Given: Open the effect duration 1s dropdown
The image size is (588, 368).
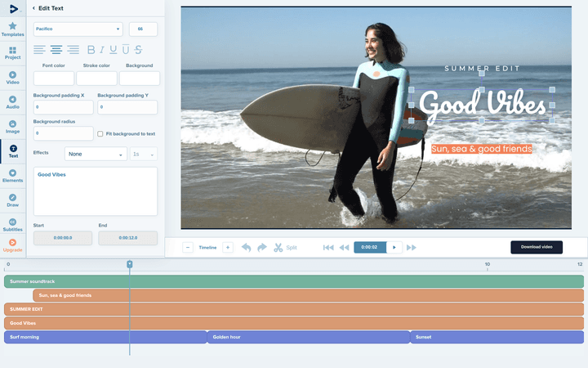Looking at the screenshot, I should pyautogui.click(x=144, y=154).
